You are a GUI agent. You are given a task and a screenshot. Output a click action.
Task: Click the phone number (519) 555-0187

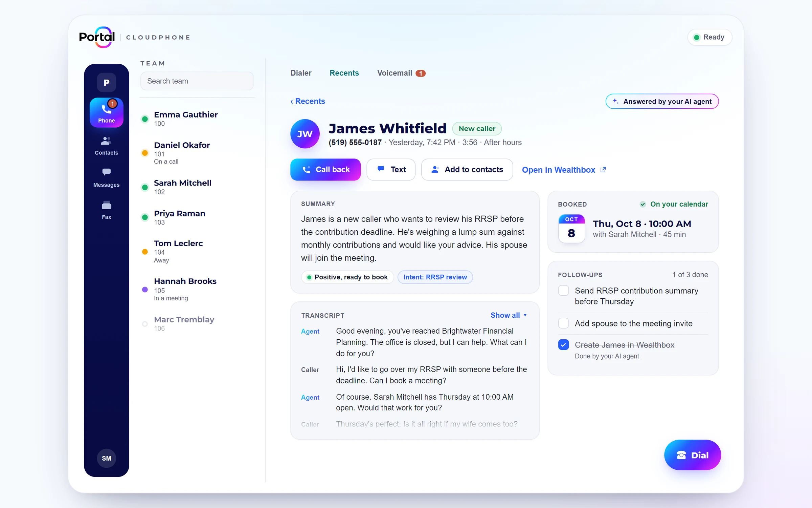click(x=355, y=143)
